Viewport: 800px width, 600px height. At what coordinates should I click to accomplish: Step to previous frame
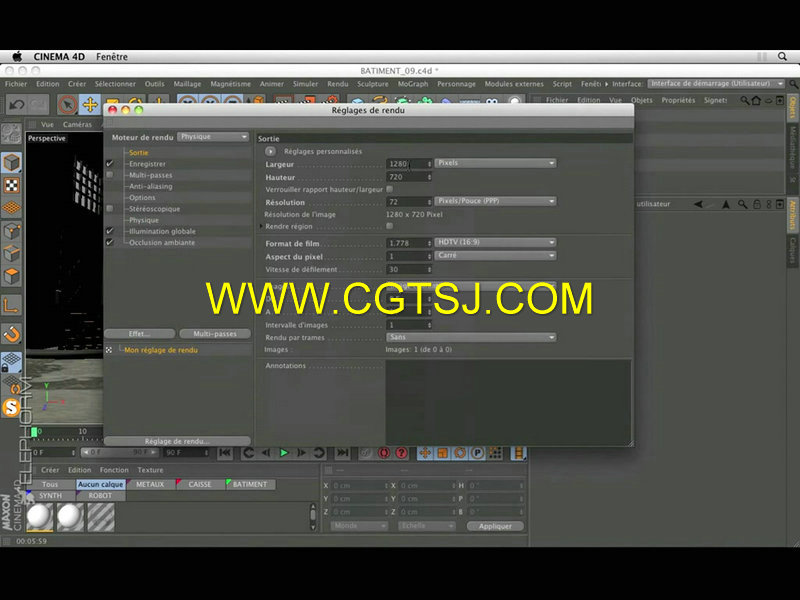266,453
